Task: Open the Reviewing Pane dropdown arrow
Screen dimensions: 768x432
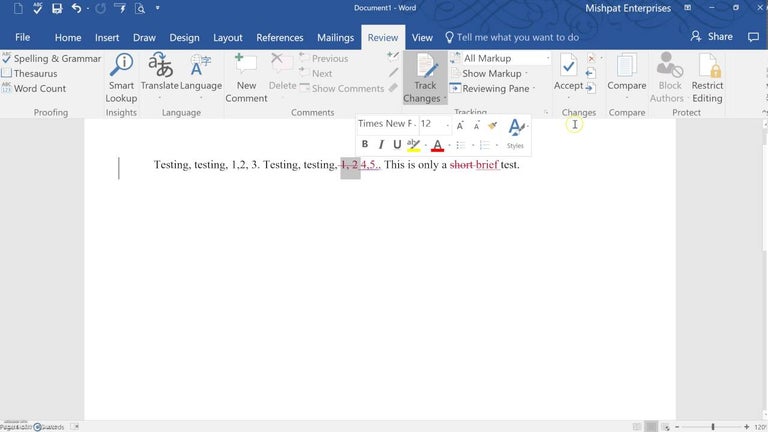Action: 534,89
